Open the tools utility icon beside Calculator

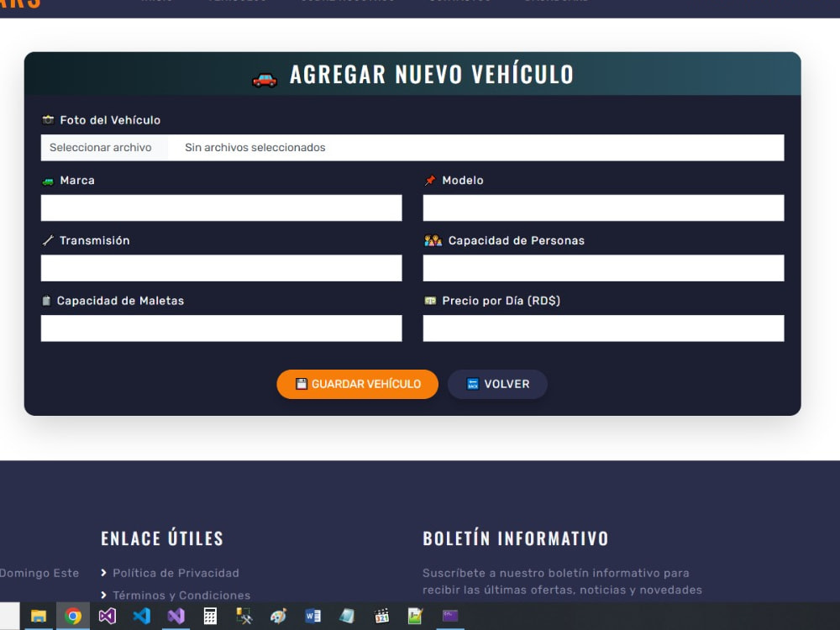click(244, 616)
